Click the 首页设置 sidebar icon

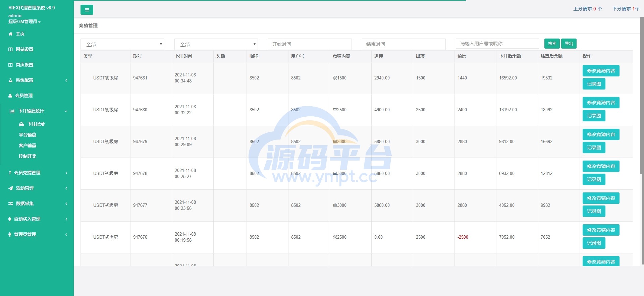(10, 65)
